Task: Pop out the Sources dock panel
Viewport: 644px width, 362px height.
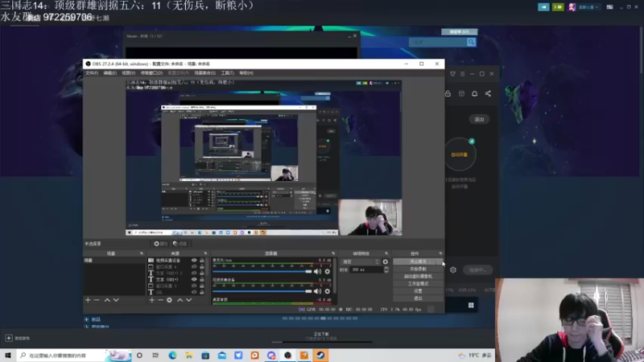Action: click(206, 253)
